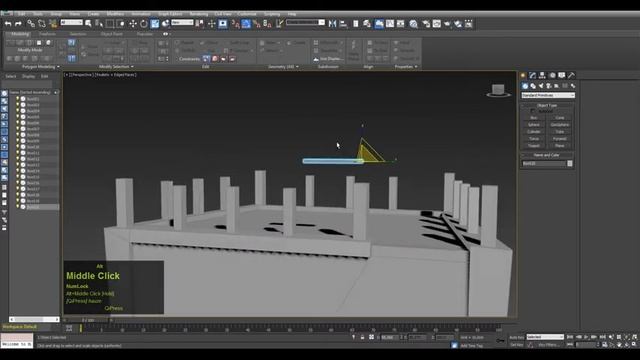640x360 pixels.
Task: Click the Align tool icon
Action: (x=343, y=24)
